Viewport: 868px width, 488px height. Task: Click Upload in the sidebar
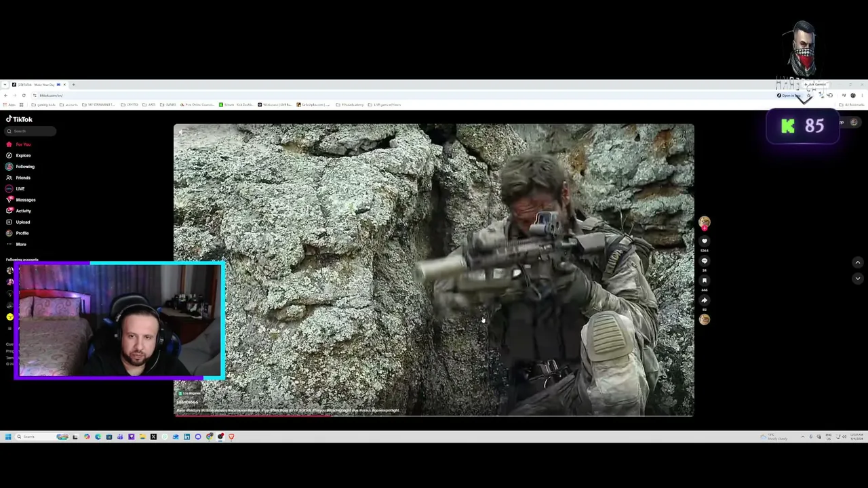pyautogui.click(x=18, y=222)
